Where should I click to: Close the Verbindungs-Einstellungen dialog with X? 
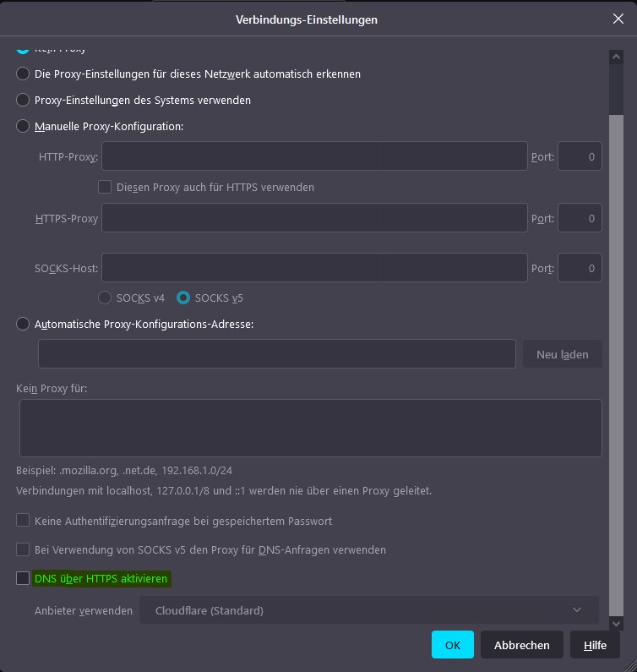pos(618,19)
